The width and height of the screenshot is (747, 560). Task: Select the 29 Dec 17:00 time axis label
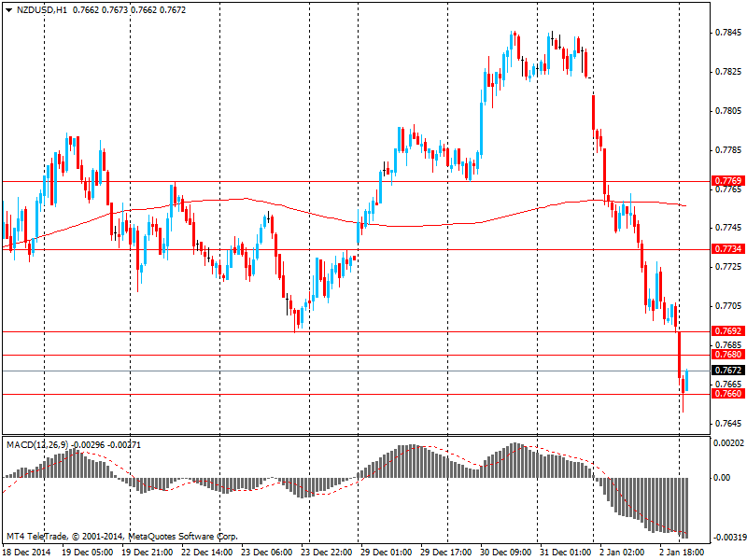(x=446, y=552)
